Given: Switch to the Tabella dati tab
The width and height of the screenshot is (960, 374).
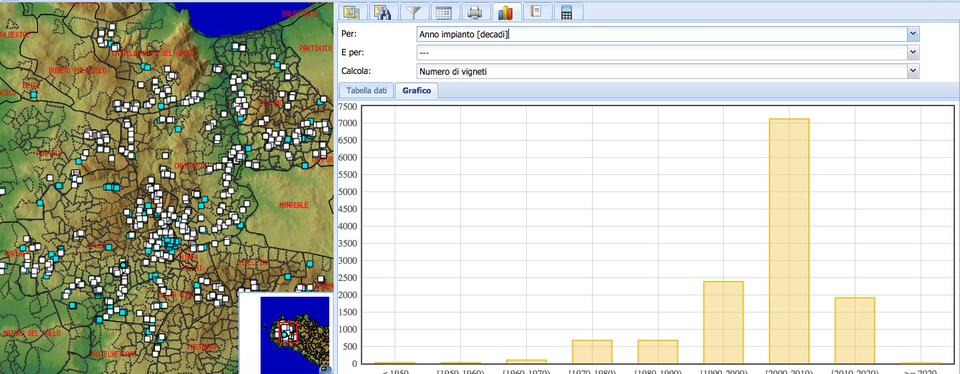Looking at the screenshot, I should click(x=367, y=91).
